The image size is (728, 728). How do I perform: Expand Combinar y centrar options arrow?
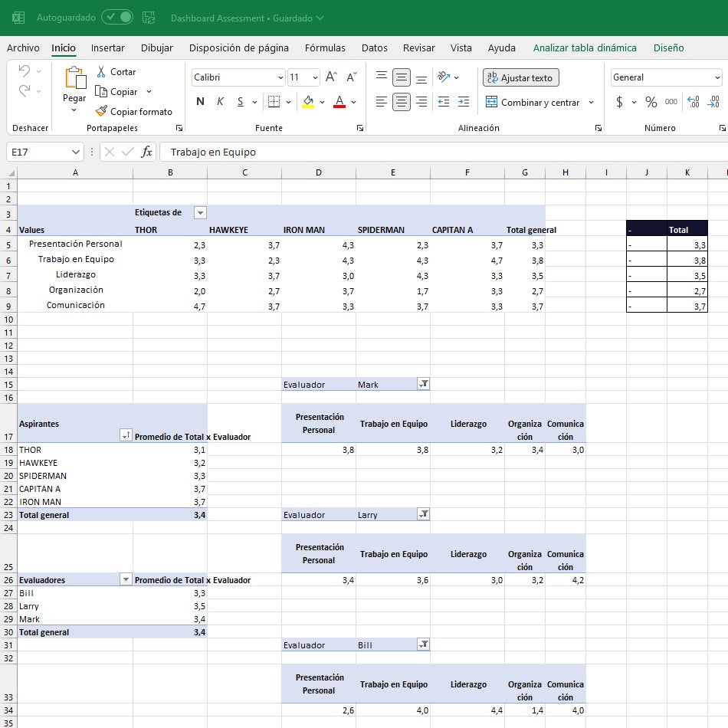pos(591,102)
